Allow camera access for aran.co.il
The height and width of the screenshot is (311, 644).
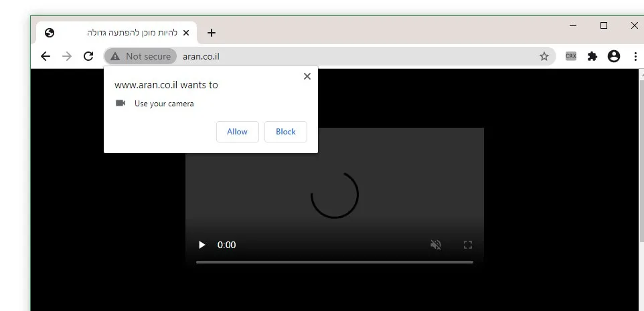pos(237,132)
